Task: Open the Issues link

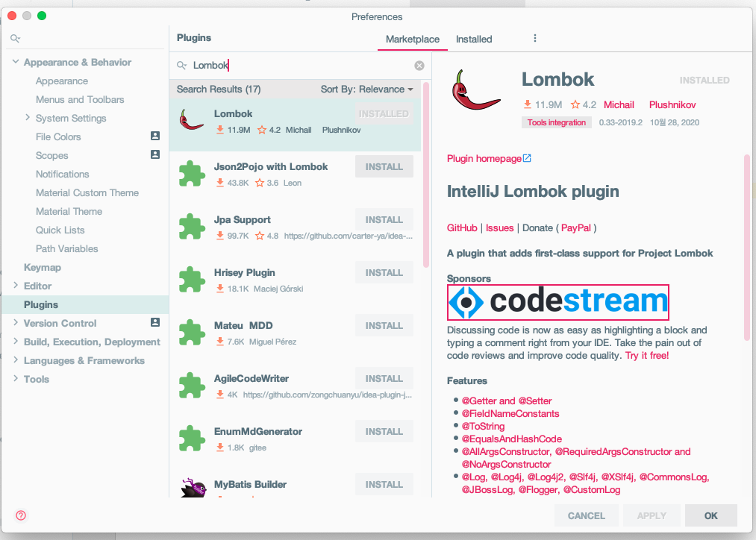Action: coord(499,227)
